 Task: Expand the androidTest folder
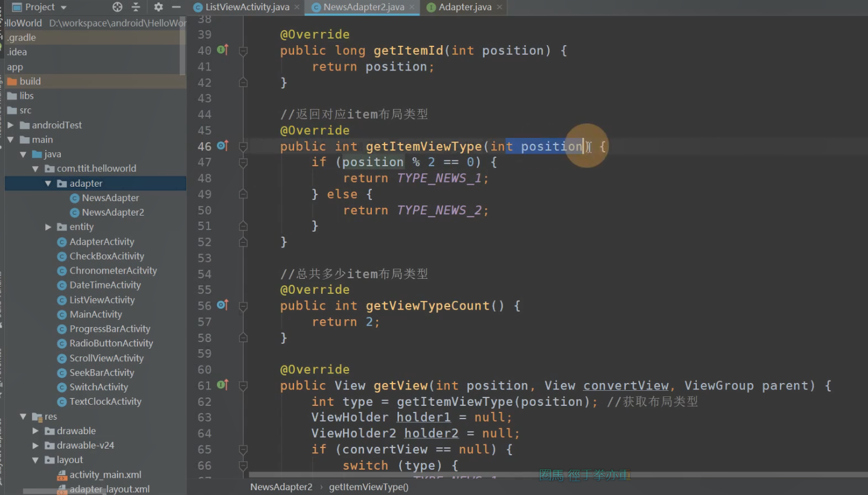pyautogui.click(x=11, y=125)
